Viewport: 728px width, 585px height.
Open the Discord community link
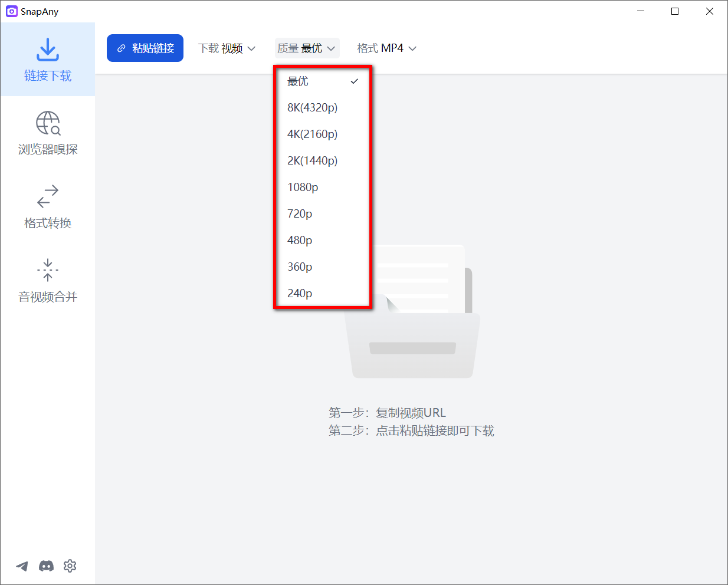pos(46,566)
